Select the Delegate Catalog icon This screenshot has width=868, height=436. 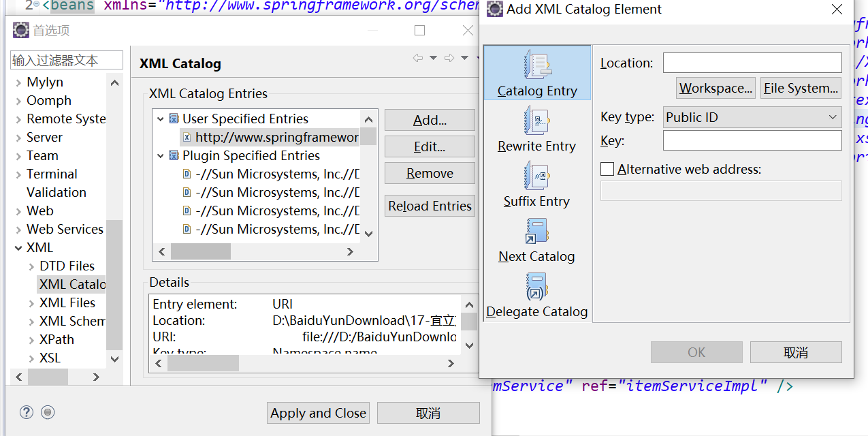point(537,287)
